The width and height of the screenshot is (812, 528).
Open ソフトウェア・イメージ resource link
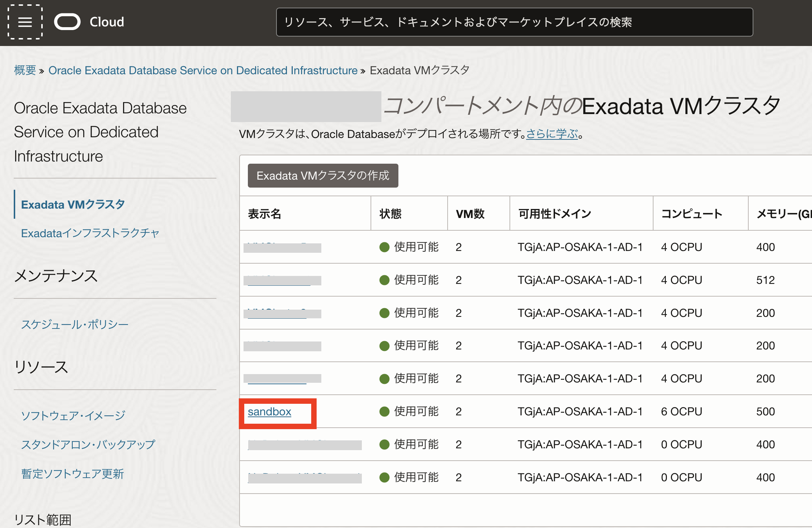[x=73, y=415]
